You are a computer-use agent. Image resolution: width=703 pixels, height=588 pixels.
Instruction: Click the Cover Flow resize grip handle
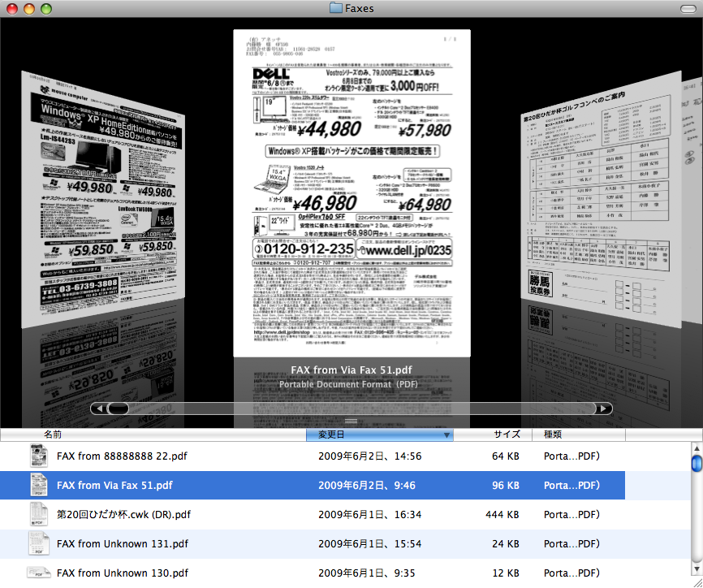(351, 422)
